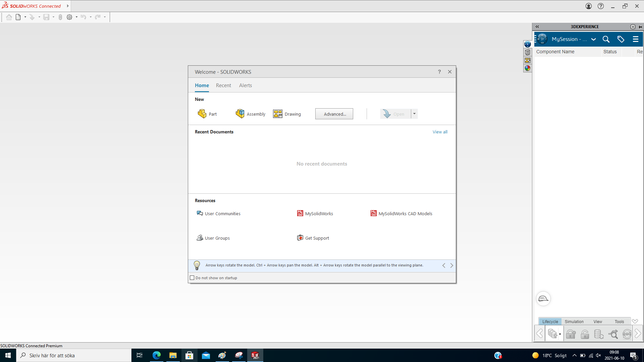Click the Part document icon
644x362 pixels.
(x=202, y=114)
